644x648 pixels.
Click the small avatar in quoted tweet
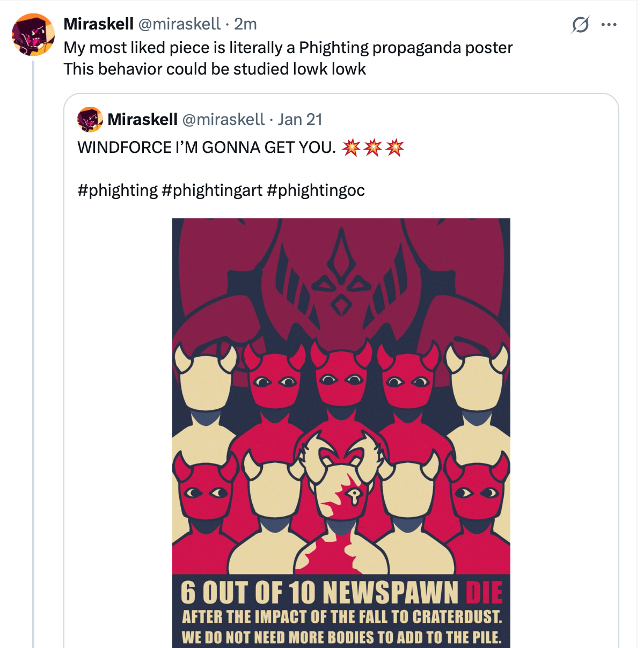(90, 119)
